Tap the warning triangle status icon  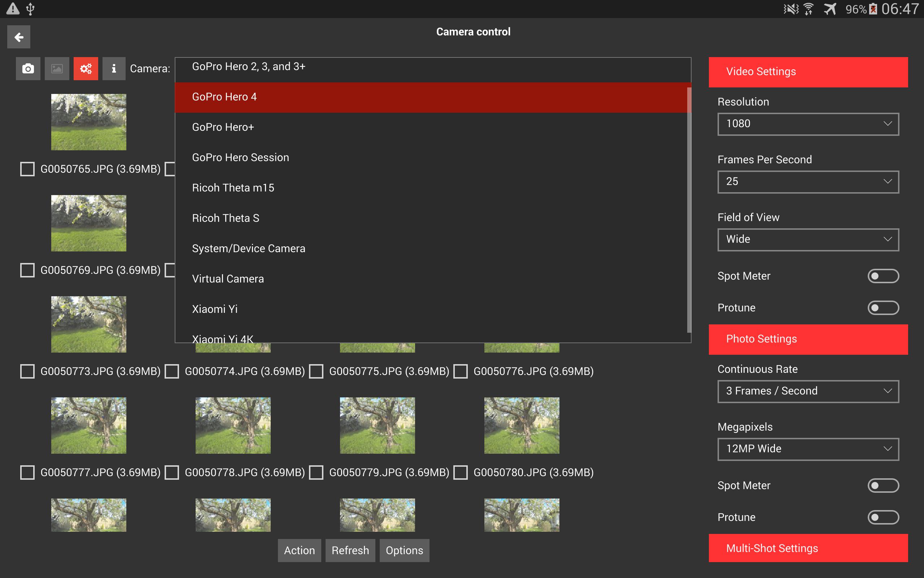click(x=13, y=9)
